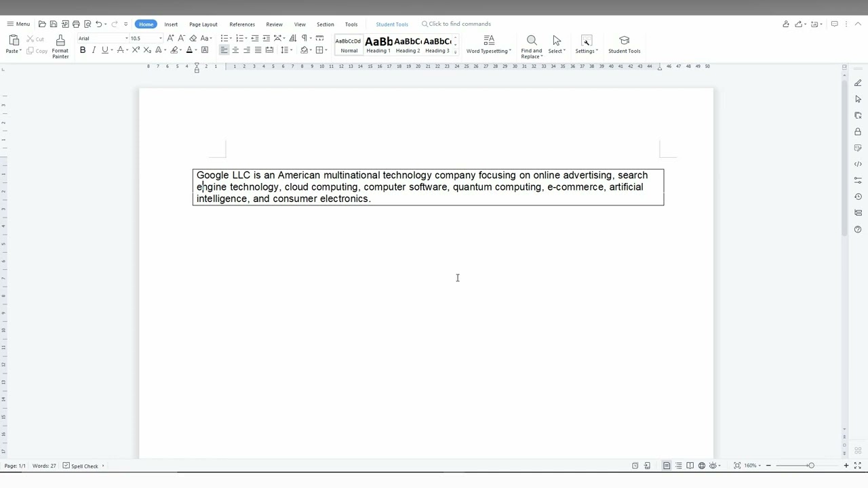Click the zoom slider handle
This screenshot has width=868, height=488.
point(811,466)
